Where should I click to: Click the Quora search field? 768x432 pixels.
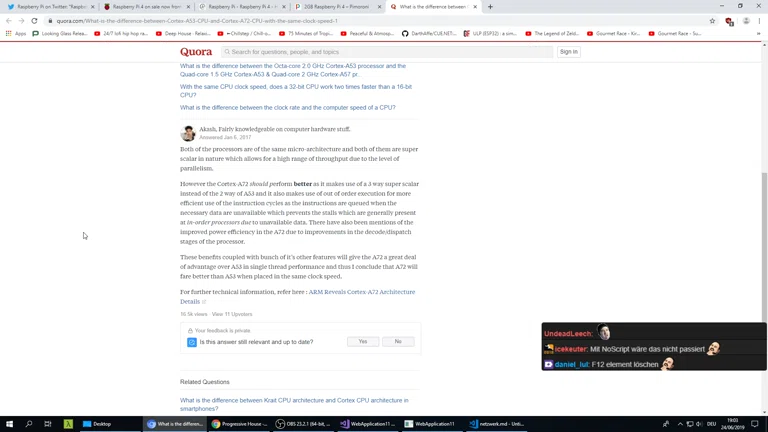click(385, 52)
